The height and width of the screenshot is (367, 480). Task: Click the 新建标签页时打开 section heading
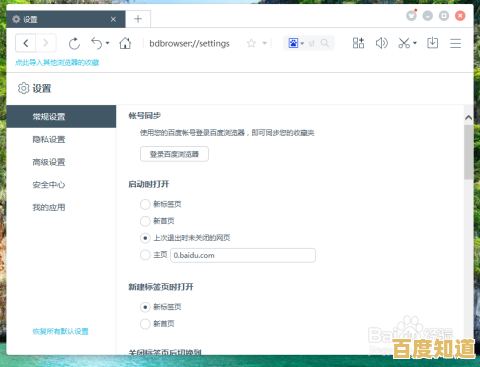[x=161, y=287]
